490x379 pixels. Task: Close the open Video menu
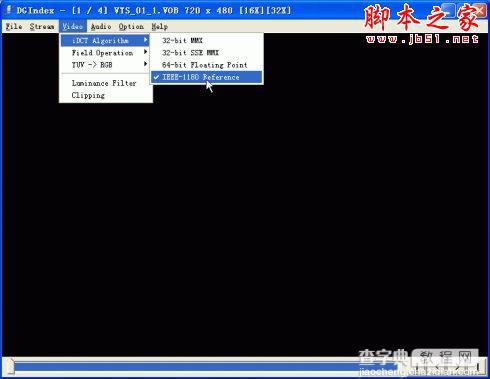[73, 26]
